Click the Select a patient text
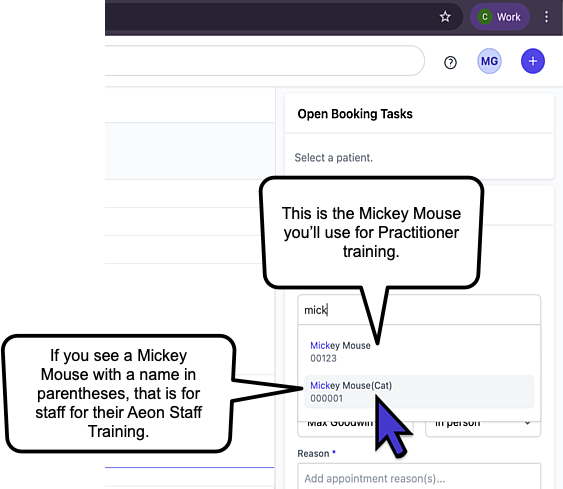The width and height of the screenshot is (563, 489). 334,158
